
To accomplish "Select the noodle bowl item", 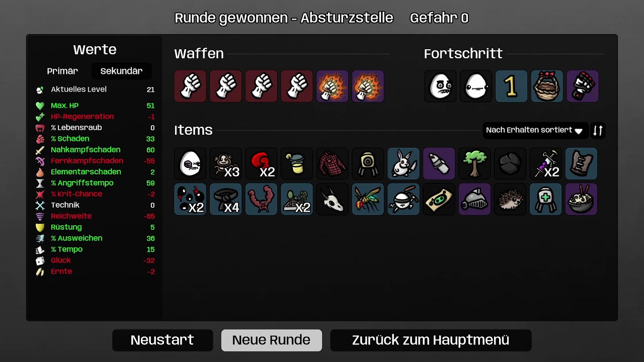I will point(581,199).
